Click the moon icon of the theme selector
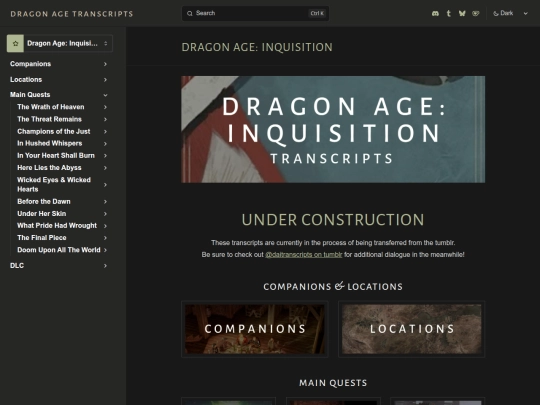The image size is (540, 405). (496, 13)
